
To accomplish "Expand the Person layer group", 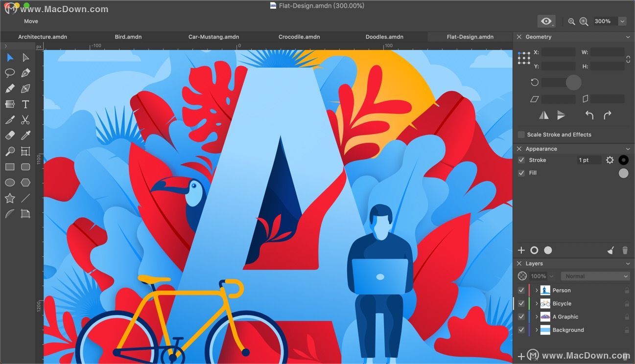I will click(x=537, y=290).
